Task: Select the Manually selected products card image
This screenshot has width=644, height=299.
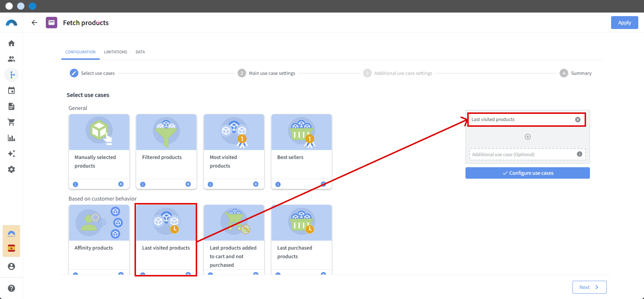Action: 99,132
